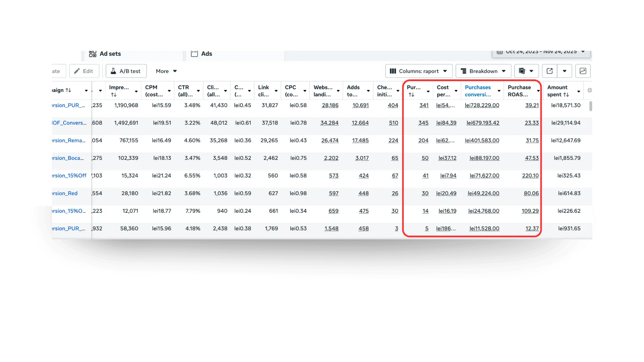Open the date range picker

click(541, 52)
